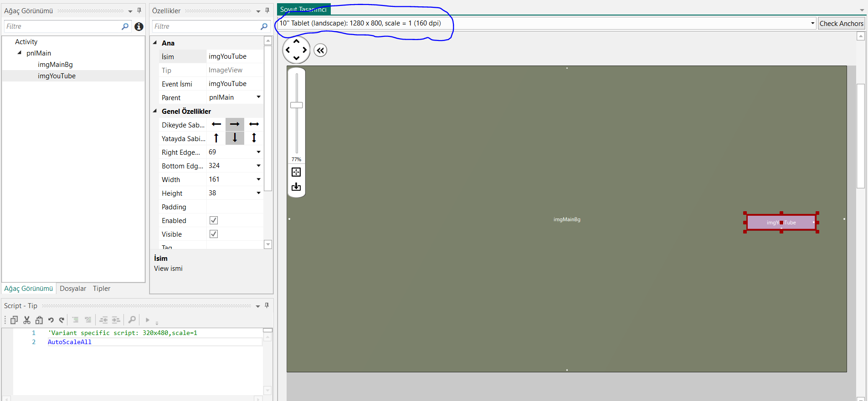Select the imgYouTube view on the canvas
Viewport: 868px width, 401px height.
click(x=781, y=223)
